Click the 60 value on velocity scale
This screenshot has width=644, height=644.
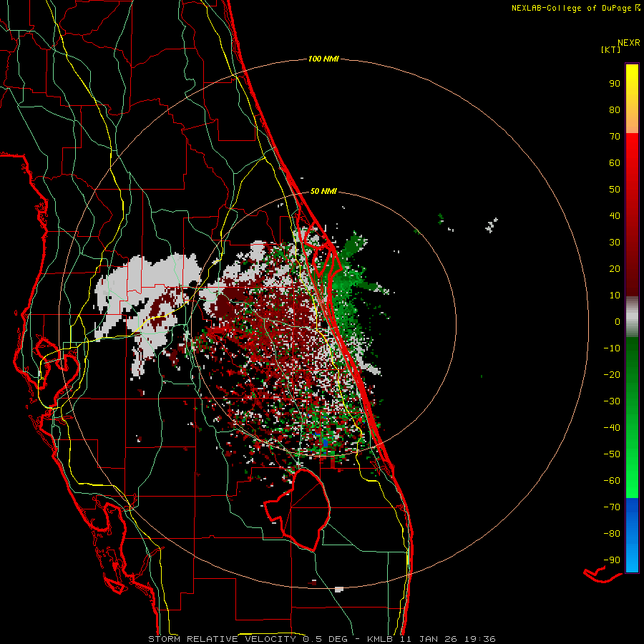[x=615, y=163]
